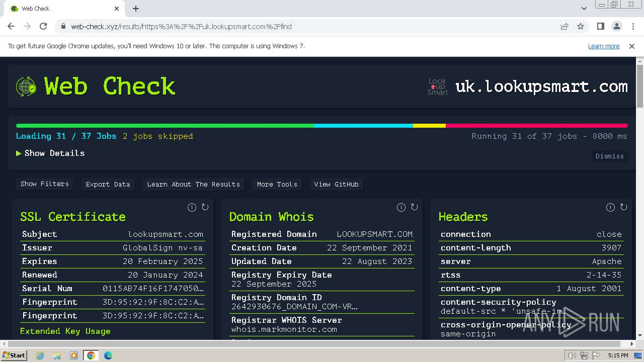Open Learn About The Results

tap(193, 185)
